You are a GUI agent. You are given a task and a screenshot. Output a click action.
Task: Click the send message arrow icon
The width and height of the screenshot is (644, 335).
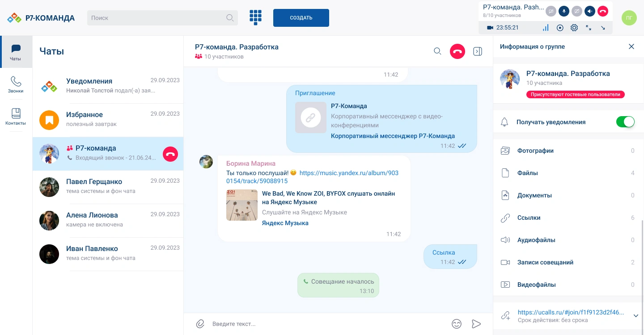coord(476,324)
